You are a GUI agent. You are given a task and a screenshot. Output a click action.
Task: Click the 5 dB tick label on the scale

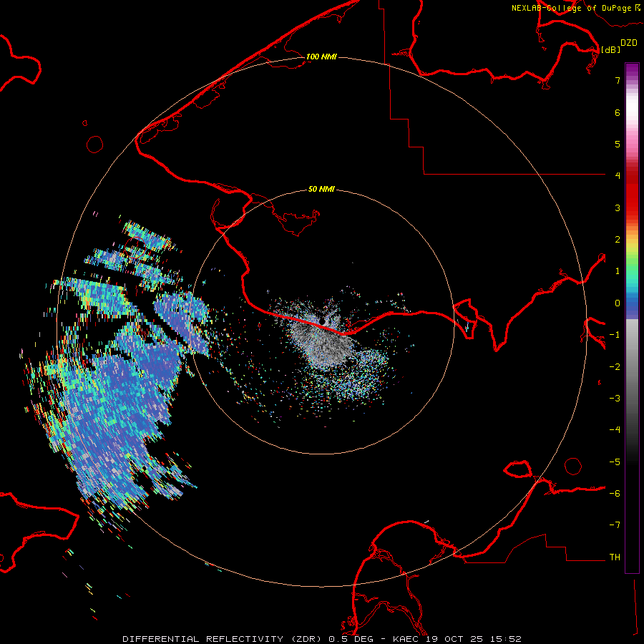pyautogui.click(x=618, y=144)
